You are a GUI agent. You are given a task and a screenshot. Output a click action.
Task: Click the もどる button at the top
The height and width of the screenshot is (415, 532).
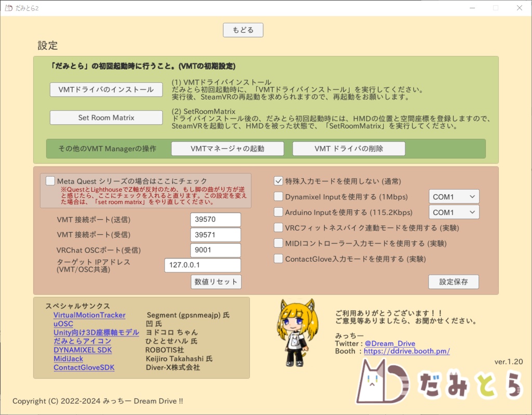pos(243,30)
